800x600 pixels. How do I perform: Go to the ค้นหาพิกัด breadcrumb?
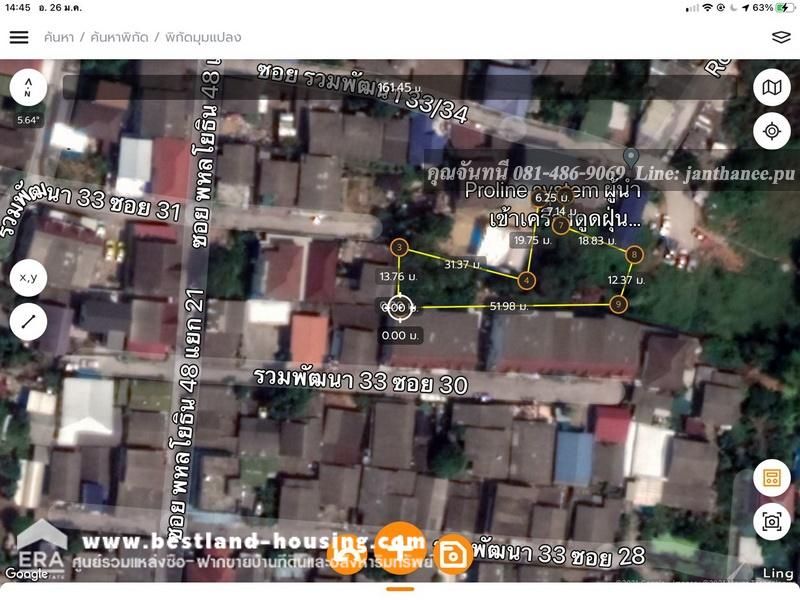coord(119,37)
